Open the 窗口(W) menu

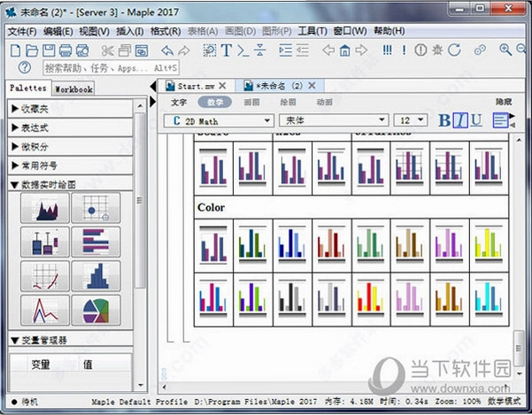coord(350,31)
